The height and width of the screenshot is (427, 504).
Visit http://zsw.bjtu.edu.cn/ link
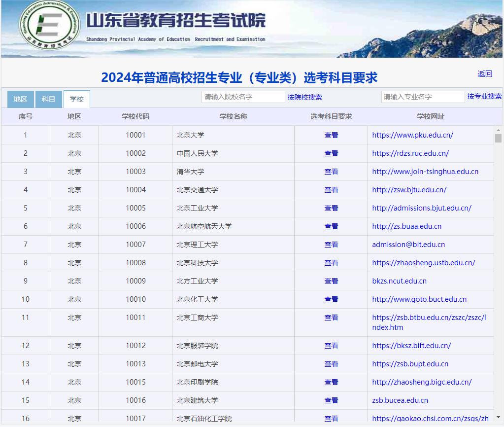point(409,190)
